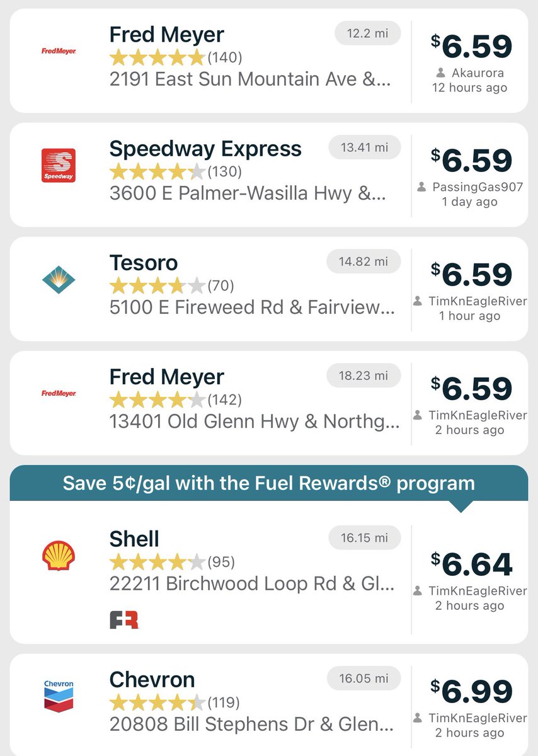
Task: Open Chevron's star rating with 119 reviews
Action: pyautogui.click(x=175, y=702)
